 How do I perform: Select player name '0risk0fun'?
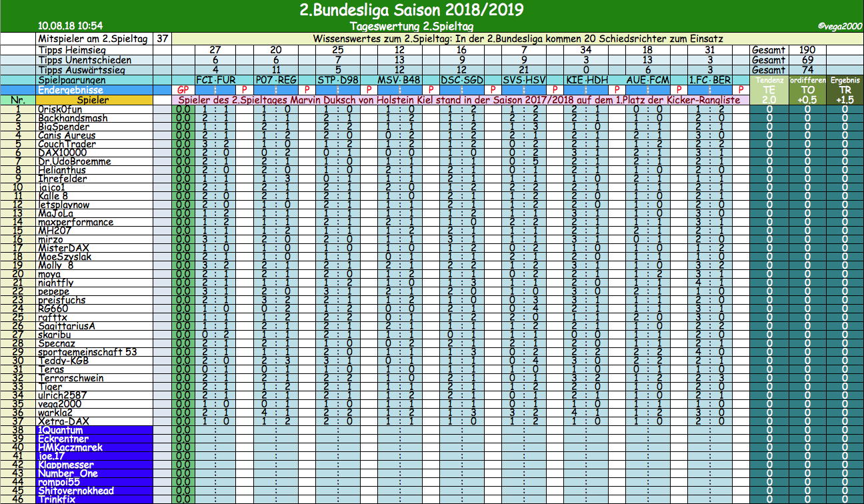click(x=60, y=109)
